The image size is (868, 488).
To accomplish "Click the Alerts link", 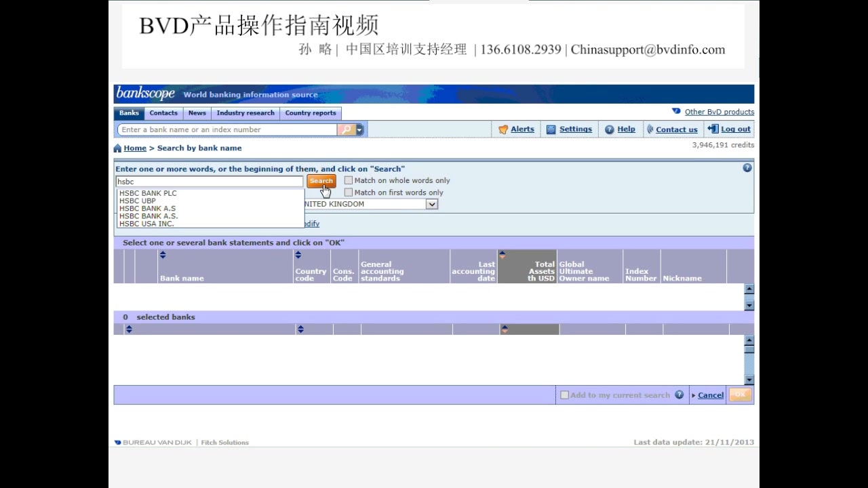I will 522,129.
